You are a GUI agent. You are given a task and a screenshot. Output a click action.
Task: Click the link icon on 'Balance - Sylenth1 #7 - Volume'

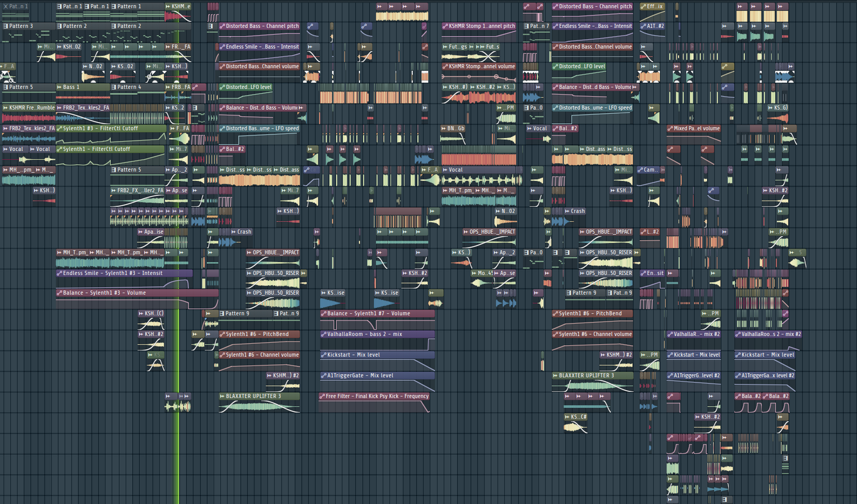(x=323, y=314)
